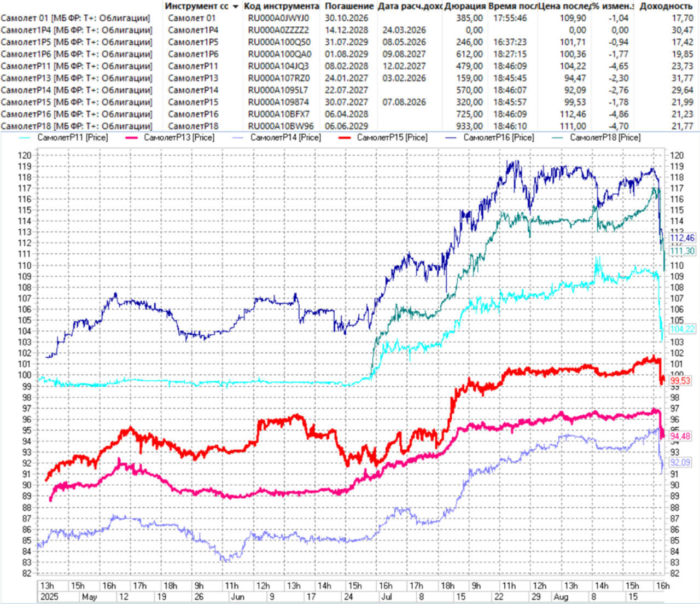700x604 pixels.
Task: Select the СамолетР14 [Price] legend label
Action: 285,137
